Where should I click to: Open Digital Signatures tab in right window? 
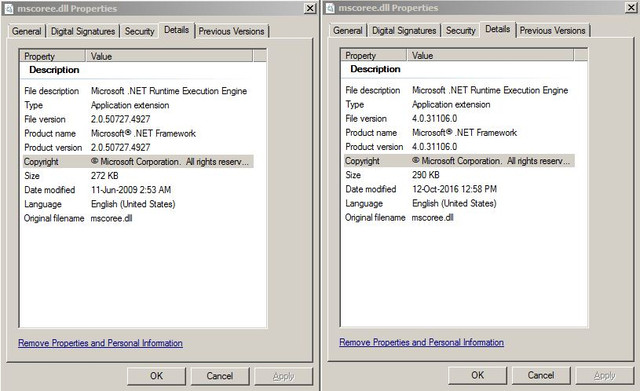pos(404,30)
